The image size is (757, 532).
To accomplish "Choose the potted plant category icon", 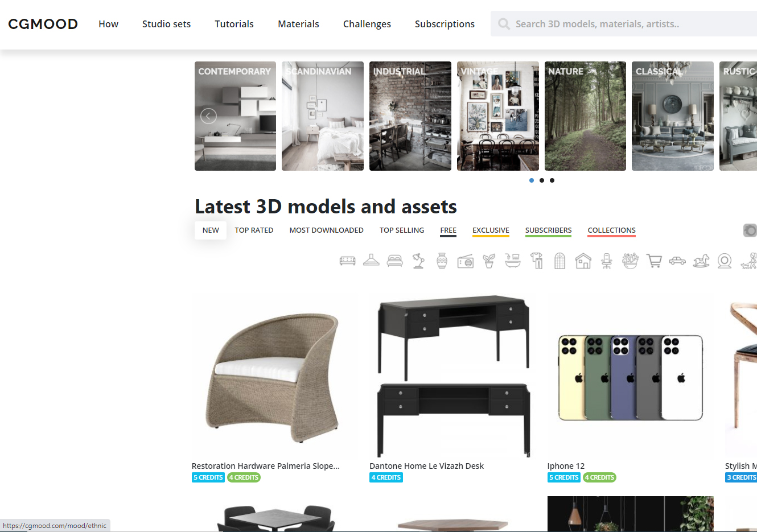I will (489, 261).
